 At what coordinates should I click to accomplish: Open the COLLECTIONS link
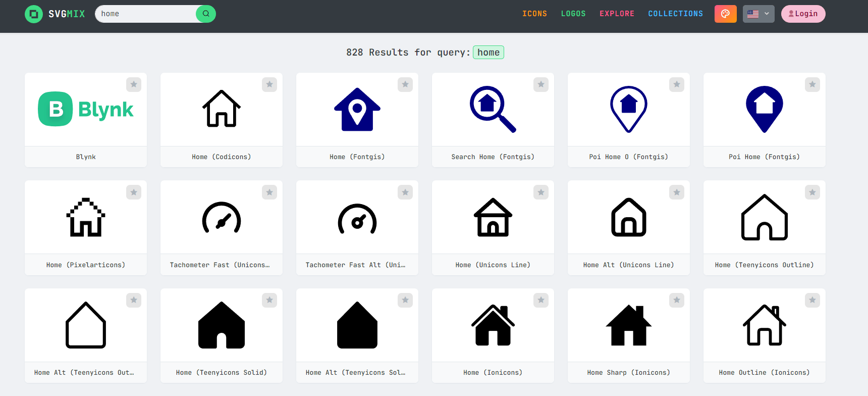tap(675, 14)
